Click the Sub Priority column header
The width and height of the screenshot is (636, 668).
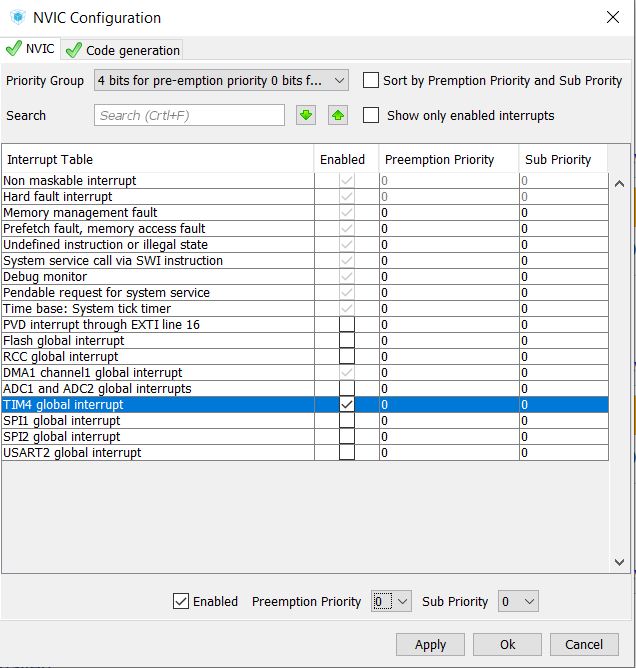563,159
